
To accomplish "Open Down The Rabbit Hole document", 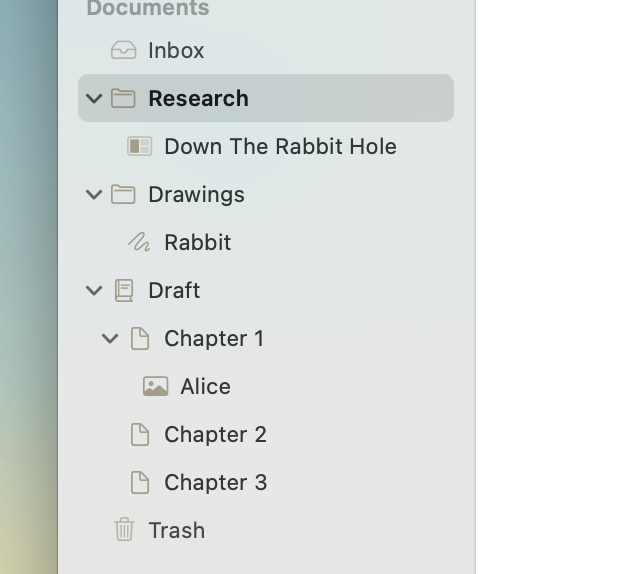I will 280,146.
